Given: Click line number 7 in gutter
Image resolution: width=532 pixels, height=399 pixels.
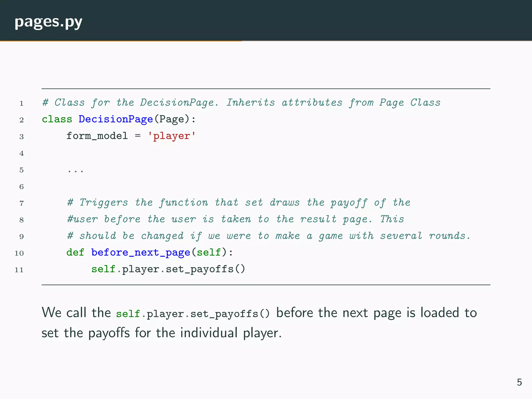Looking at the screenshot, I should [21, 203].
